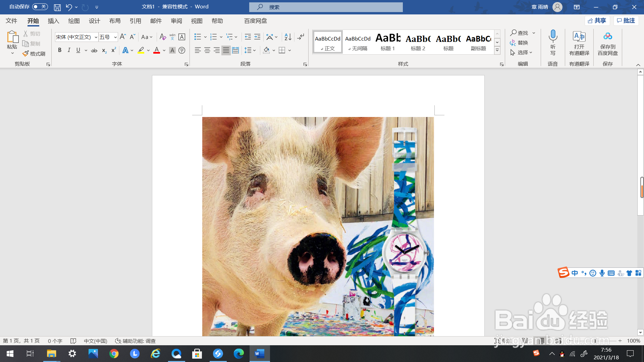Toggle the AutoSave switch
This screenshot has height=362, width=644.
[x=40, y=7]
